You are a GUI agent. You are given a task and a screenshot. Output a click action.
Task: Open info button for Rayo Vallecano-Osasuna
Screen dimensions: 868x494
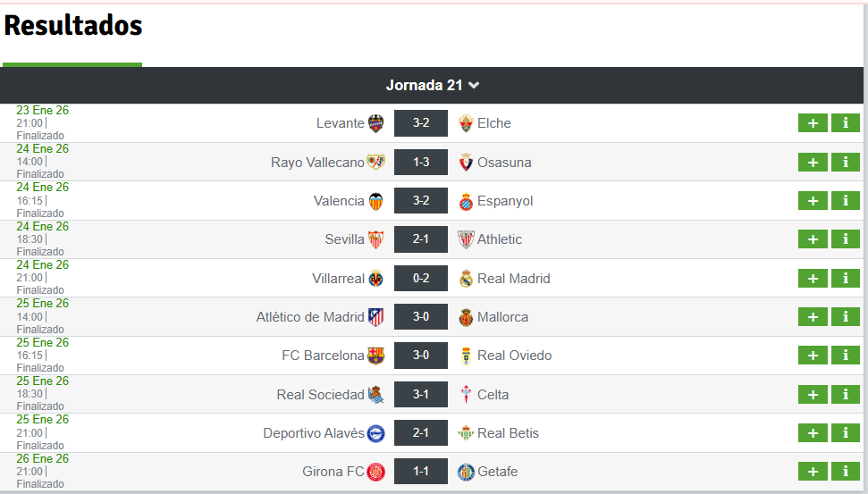pyautogui.click(x=846, y=163)
